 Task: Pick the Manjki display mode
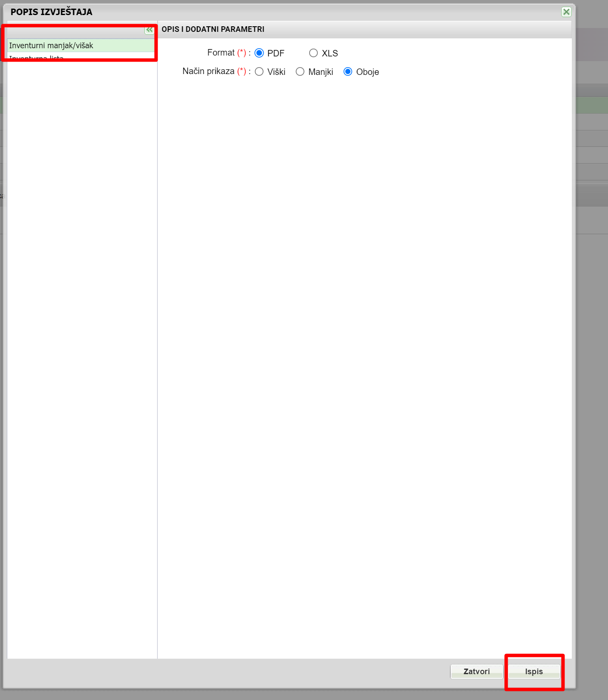click(x=300, y=71)
